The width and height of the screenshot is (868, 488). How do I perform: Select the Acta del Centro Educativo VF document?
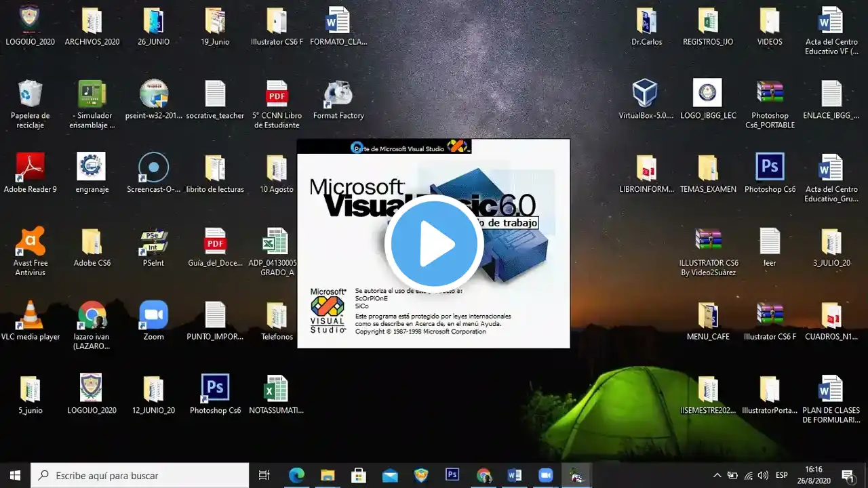(x=831, y=21)
